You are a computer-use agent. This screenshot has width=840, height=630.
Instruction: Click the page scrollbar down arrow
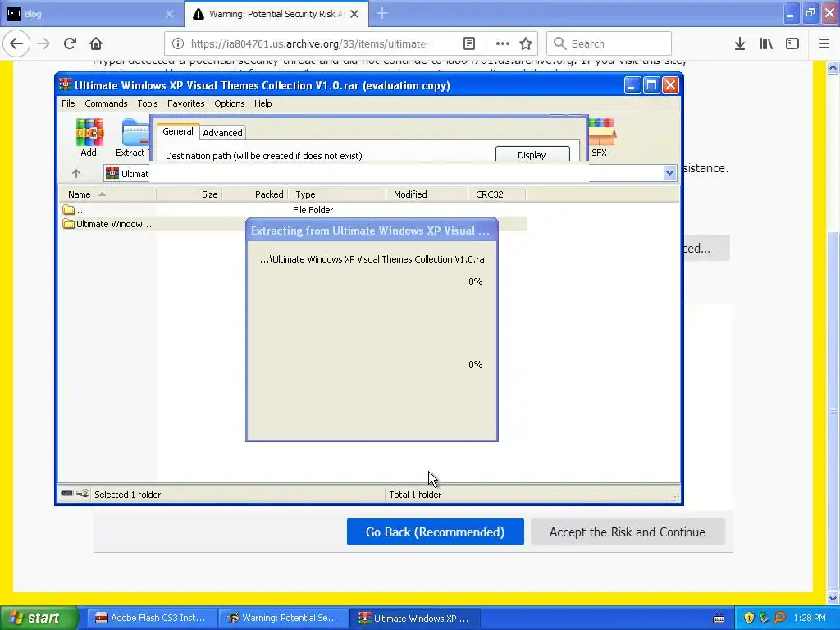(x=833, y=598)
